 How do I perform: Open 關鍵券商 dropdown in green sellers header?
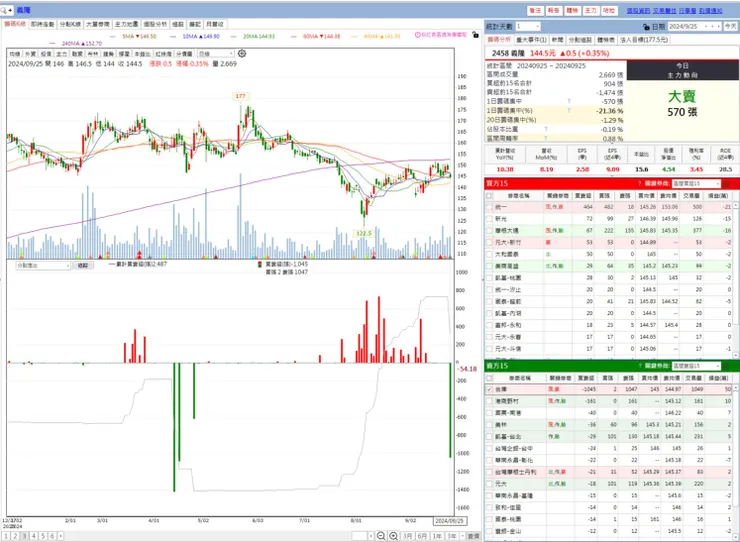click(x=696, y=366)
